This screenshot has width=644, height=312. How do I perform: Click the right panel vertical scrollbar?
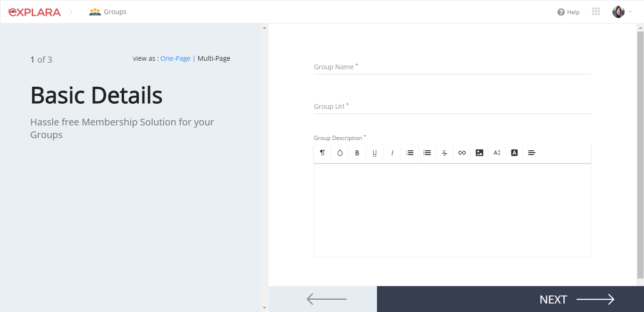640,155
